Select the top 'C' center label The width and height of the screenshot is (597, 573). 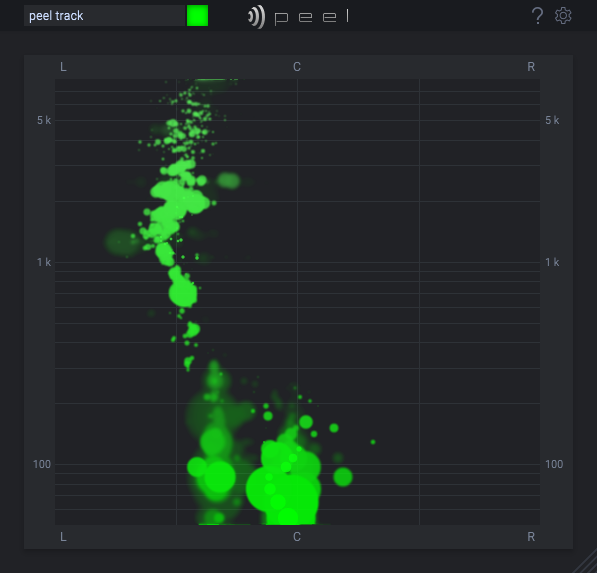297,67
